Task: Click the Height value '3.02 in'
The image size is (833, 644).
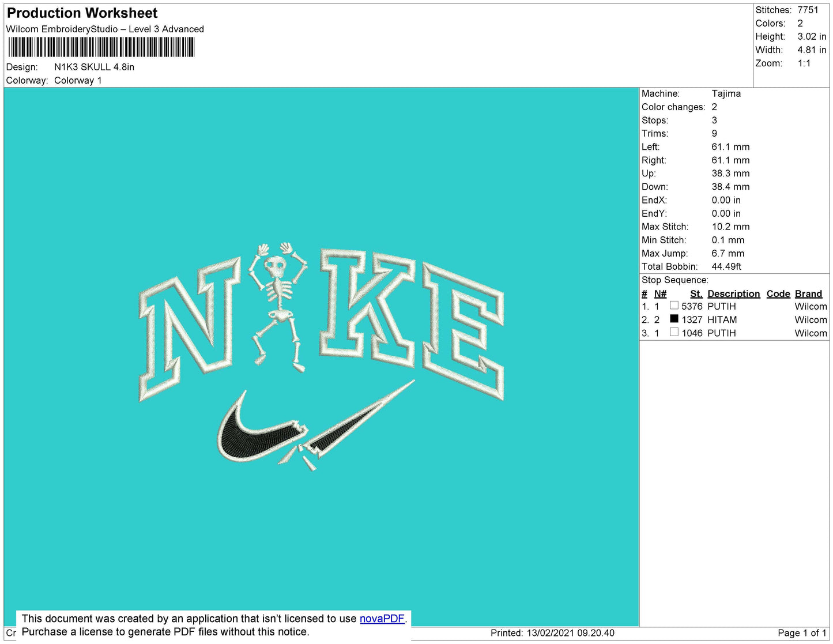Action: tap(812, 36)
